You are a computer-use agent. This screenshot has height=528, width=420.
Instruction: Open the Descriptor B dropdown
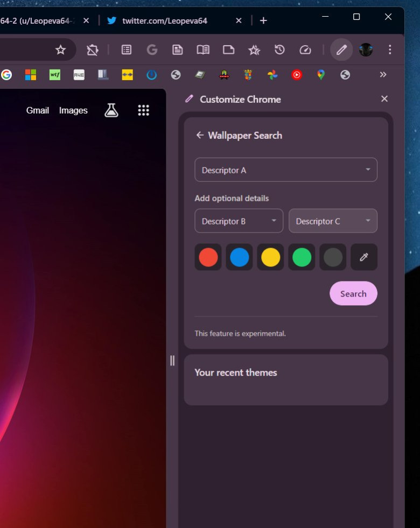(x=239, y=221)
